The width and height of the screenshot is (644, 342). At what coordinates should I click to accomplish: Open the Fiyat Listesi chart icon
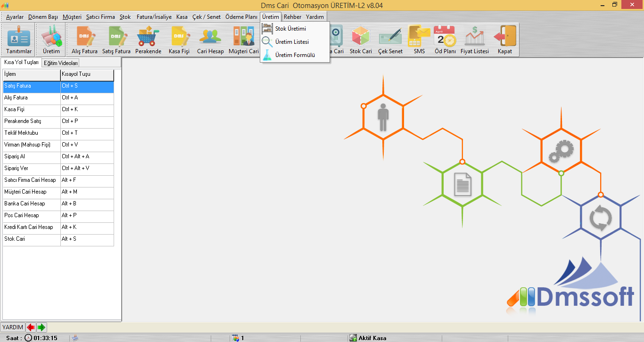click(474, 40)
